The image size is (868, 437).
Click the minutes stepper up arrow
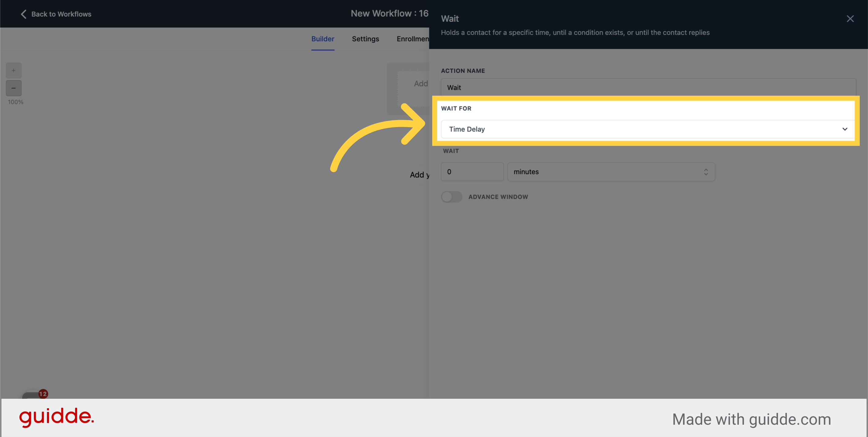click(x=706, y=169)
